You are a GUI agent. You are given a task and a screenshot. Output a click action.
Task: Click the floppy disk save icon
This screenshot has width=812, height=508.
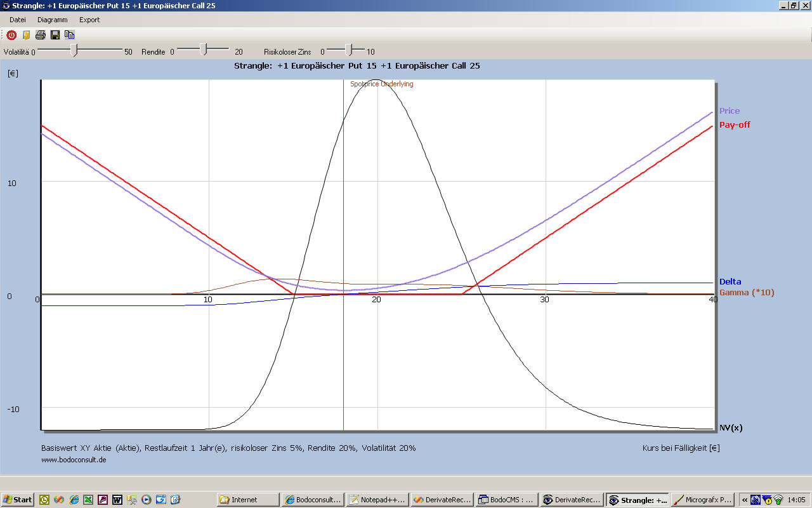(55, 35)
